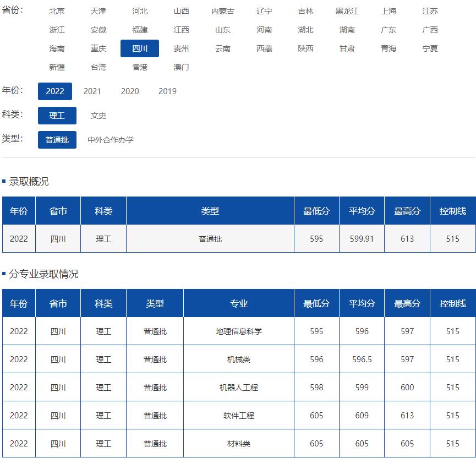Switch province to 广东

(x=389, y=30)
